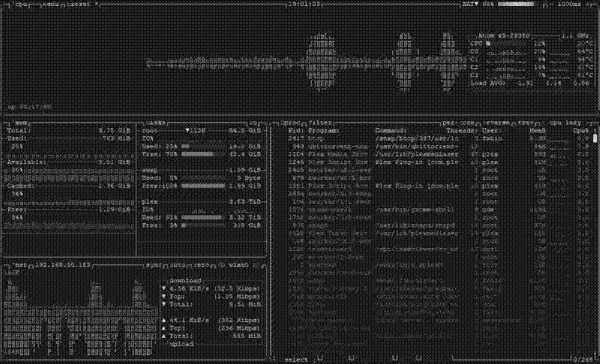Viewport: 600px width, 364px height.
Task: Click the swap disk heading
Action: (149, 170)
